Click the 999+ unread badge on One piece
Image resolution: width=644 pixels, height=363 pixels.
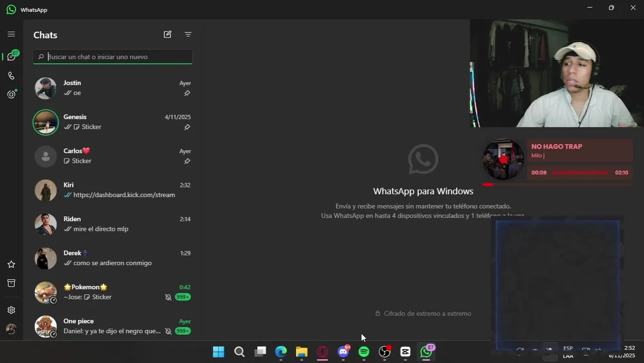[x=182, y=331]
